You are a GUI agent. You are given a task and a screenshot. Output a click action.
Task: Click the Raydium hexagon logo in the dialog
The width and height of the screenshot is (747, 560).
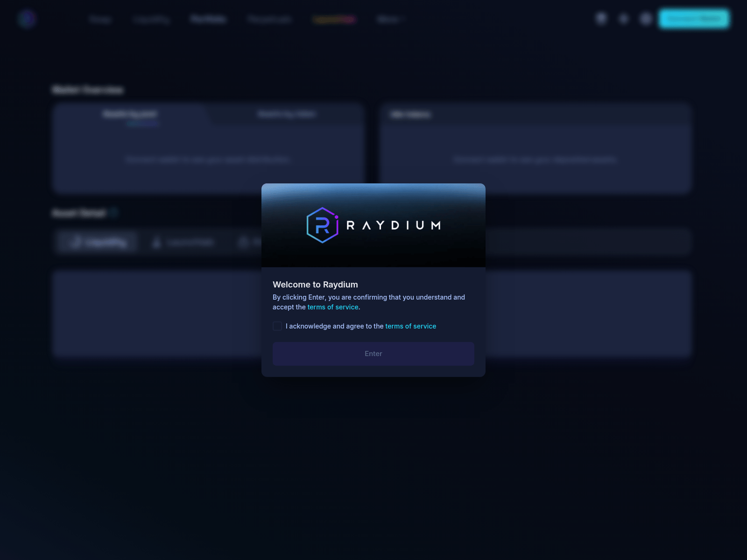tap(323, 225)
